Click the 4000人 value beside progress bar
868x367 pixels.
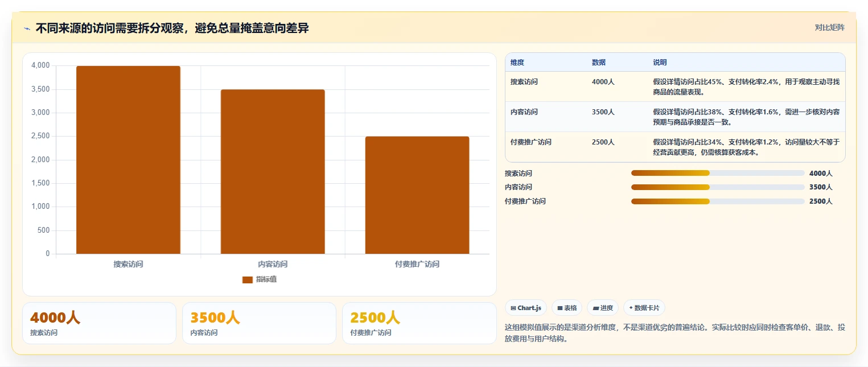[x=821, y=173]
